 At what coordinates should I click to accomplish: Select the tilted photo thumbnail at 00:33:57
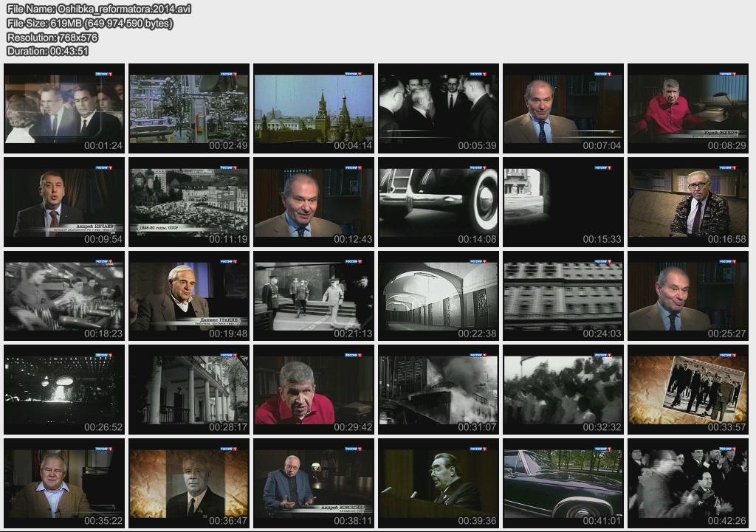pos(688,390)
